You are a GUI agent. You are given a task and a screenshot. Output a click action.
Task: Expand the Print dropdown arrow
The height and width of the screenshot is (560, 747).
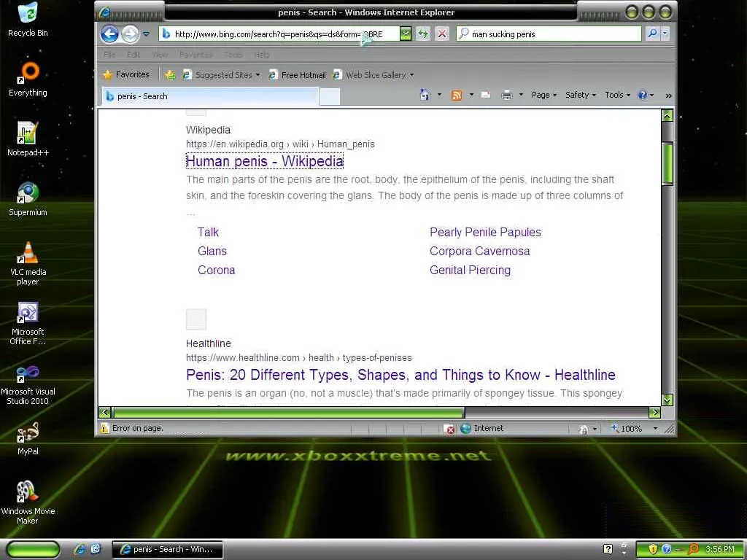click(x=521, y=95)
